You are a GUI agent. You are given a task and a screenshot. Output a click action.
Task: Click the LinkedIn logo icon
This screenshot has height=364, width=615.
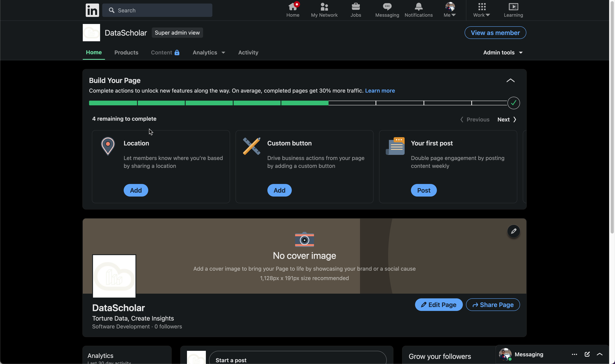[x=92, y=10]
